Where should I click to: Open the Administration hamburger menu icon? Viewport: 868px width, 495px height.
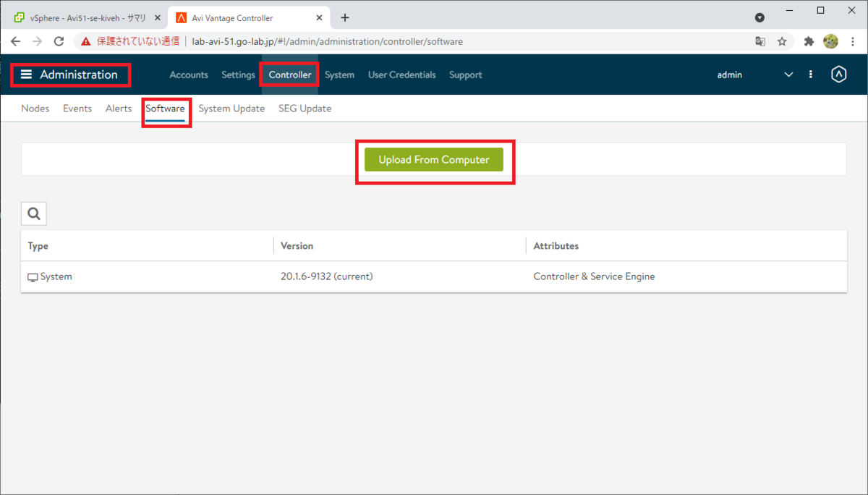point(27,75)
